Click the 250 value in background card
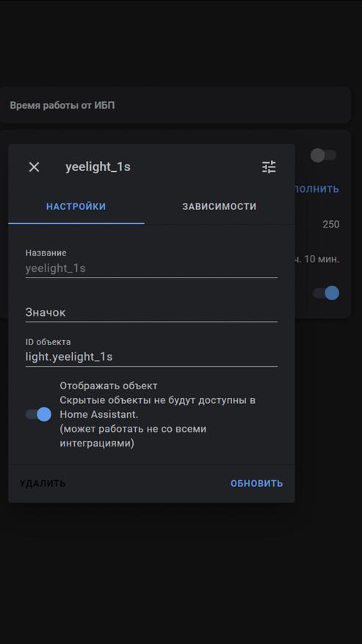The image size is (362, 644). (x=330, y=224)
